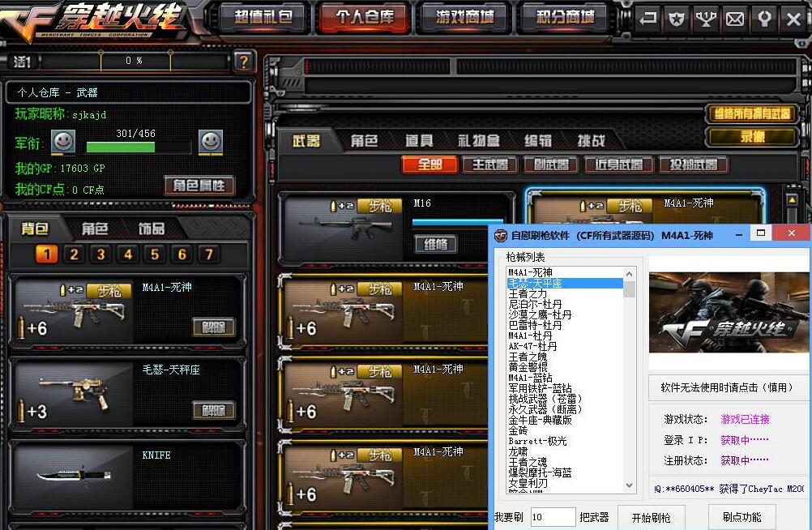Select backpack slot 2

tap(74, 254)
